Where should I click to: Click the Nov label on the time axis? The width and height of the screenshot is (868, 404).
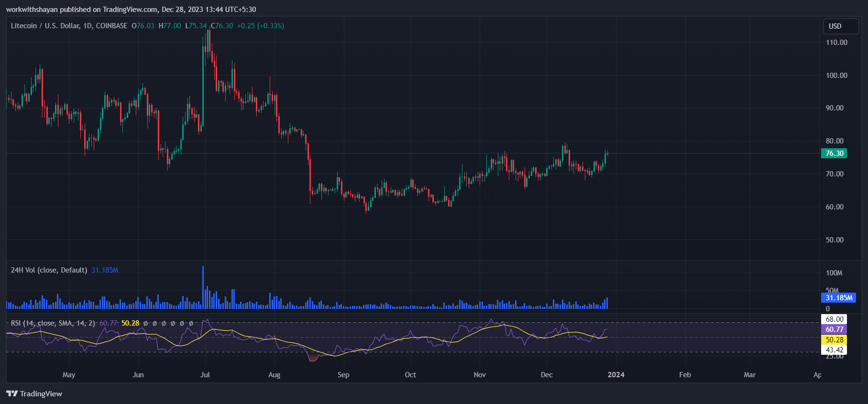click(480, 375)
